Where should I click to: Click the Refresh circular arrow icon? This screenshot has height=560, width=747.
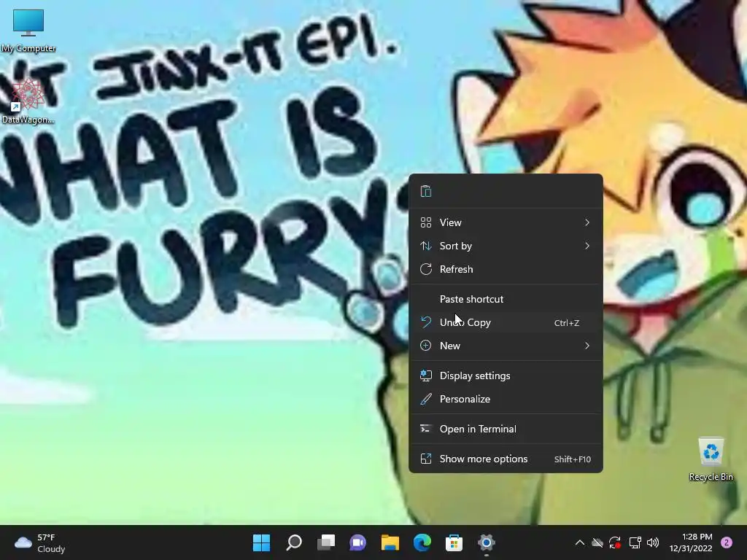point(426,269)
